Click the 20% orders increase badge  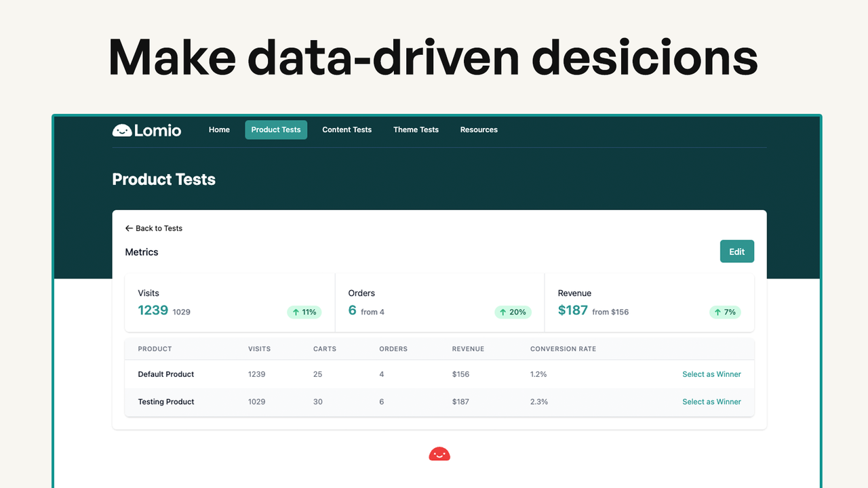(513, 312)
